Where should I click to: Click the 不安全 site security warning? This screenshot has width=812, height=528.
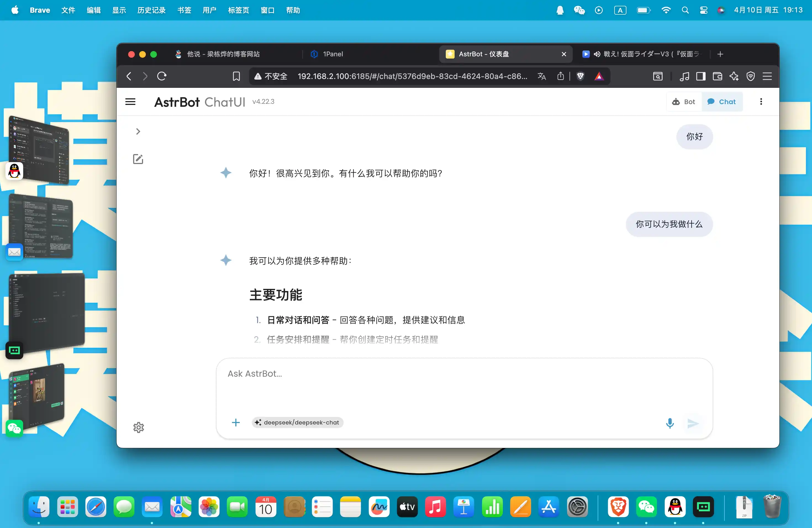pos(271,76)
